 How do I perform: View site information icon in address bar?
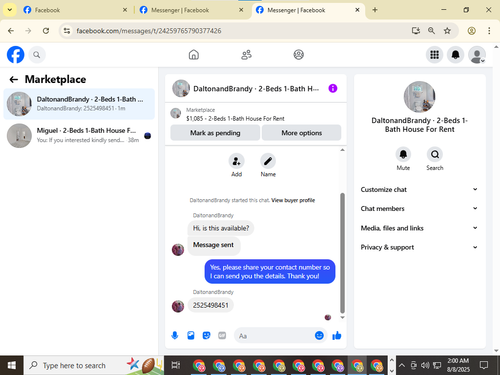[x=67, y=31]
